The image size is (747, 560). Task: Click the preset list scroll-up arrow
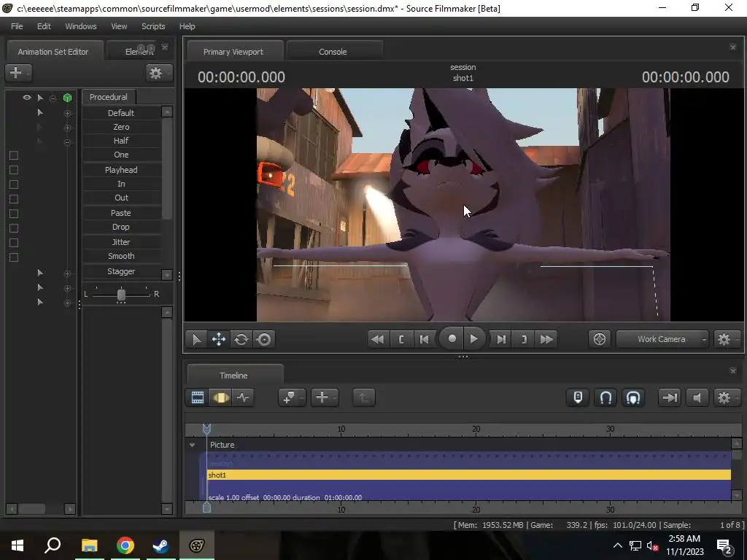click(167, 112)
